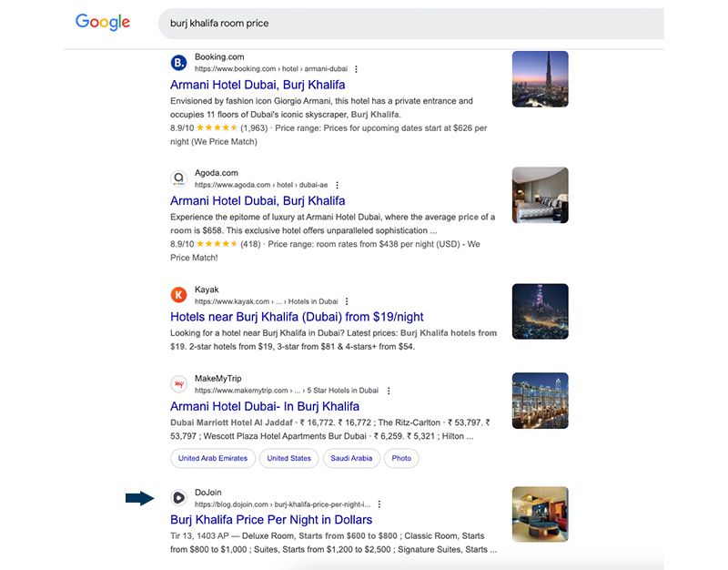728x570 pixels.
Task: Open more options for Agoda.com result
Action: (x=337, y=185)
